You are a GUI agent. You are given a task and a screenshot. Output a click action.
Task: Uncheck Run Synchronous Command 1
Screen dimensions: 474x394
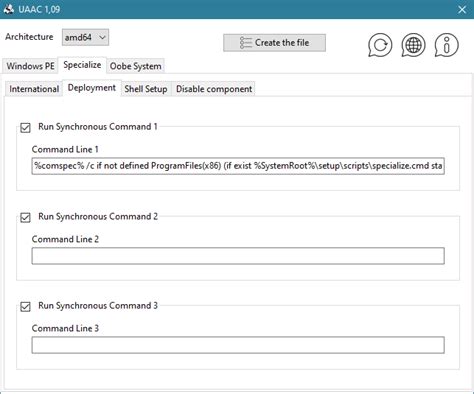tap(25, 127)
